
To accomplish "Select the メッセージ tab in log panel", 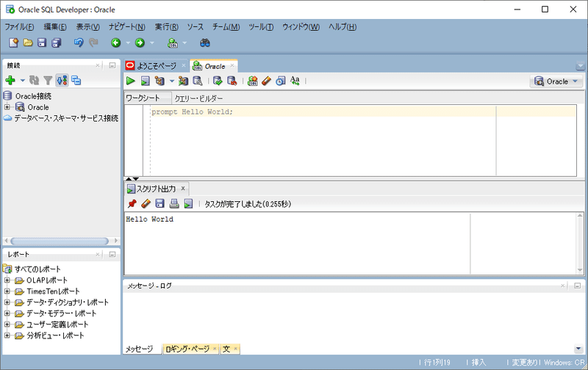I will (x=139, y=349).
